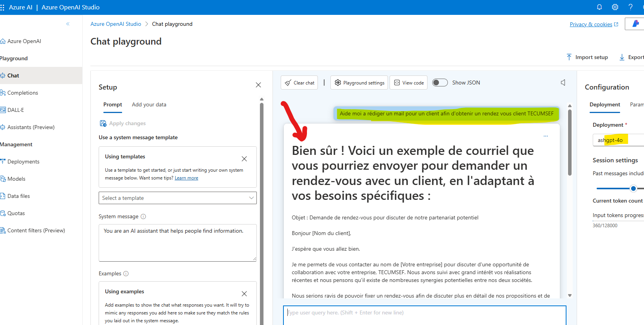
Task: Select the Parameters configuration tab
Action: (637, 104)
